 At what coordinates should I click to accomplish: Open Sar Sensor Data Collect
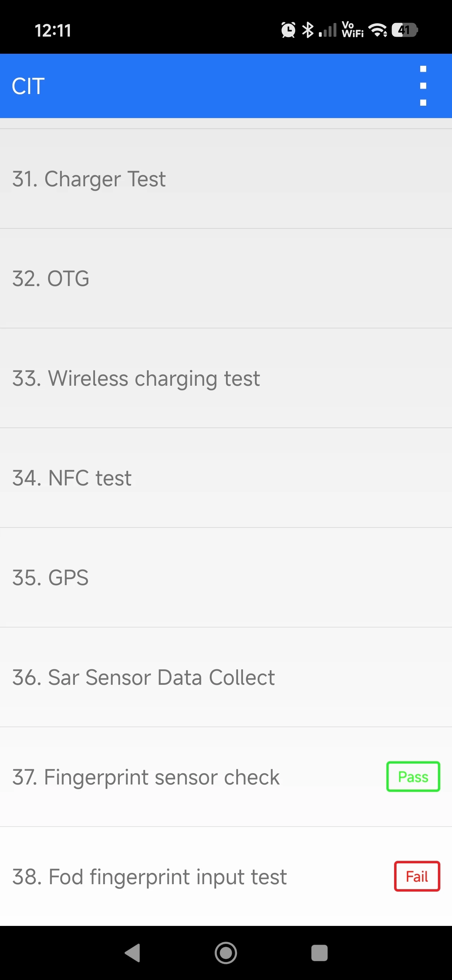coord(226,677)
